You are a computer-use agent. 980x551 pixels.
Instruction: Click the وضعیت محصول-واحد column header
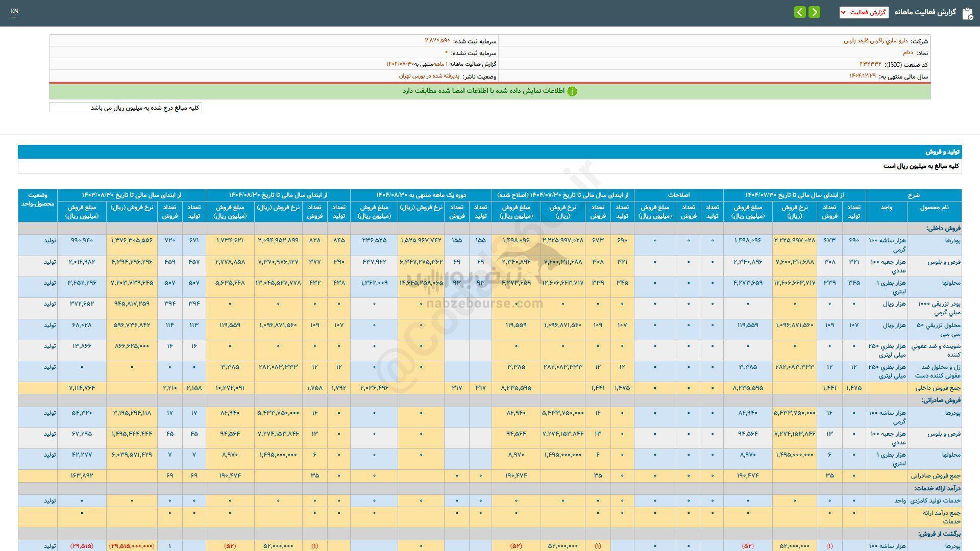point(38,199)
